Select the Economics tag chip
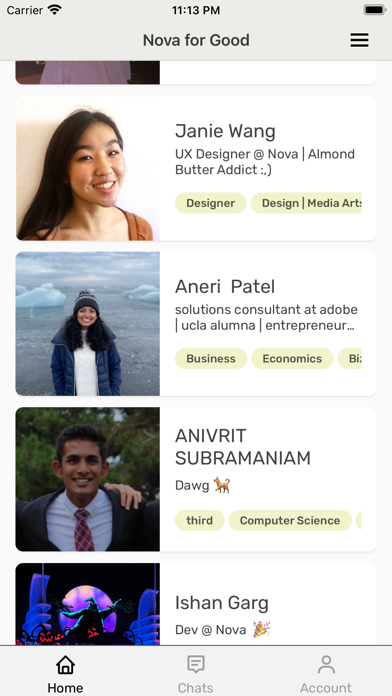392x696 pixels. pos(292,359)
